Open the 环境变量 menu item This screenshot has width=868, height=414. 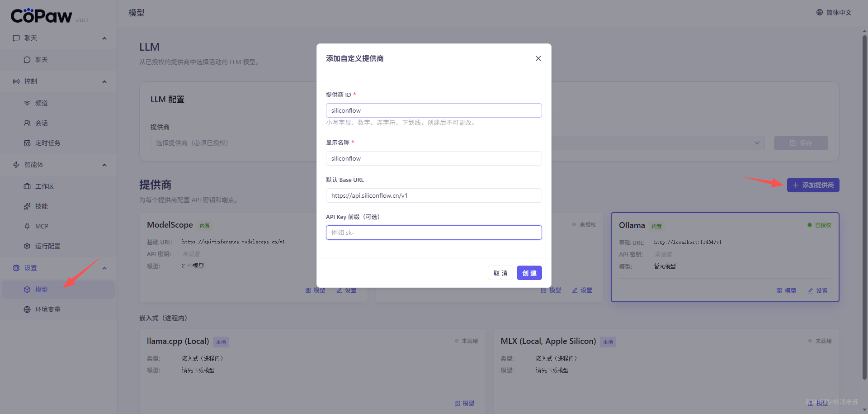pyautogui.click(x=58, y=309)
